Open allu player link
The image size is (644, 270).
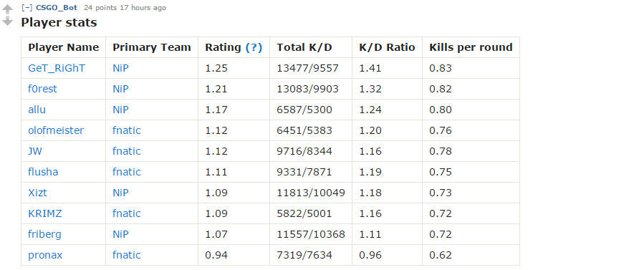coord(37,110)
